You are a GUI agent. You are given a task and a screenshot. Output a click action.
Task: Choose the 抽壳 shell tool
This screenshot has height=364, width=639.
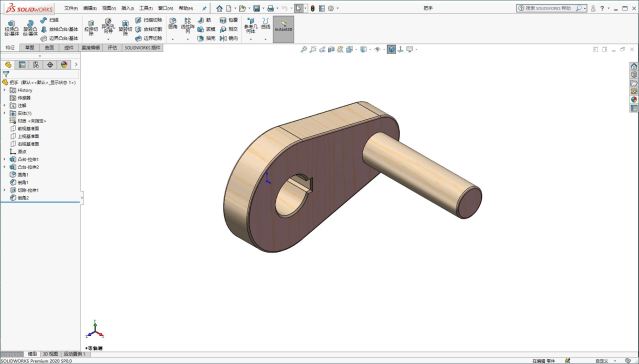click(206, 38)
